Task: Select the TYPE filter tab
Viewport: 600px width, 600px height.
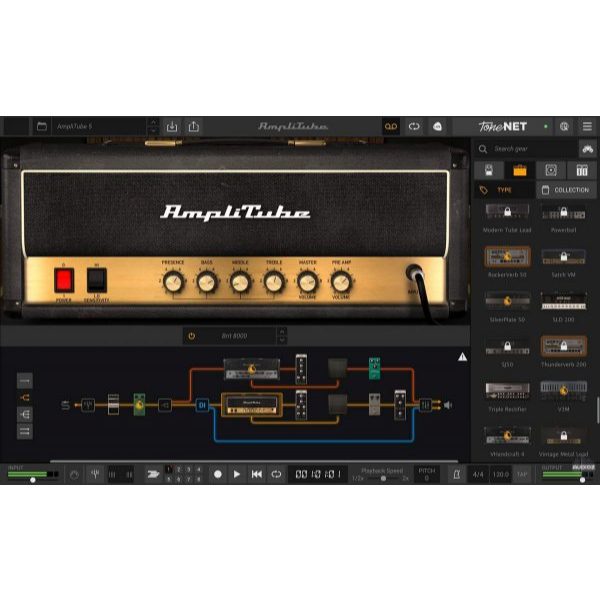Action: coord(504,190)
